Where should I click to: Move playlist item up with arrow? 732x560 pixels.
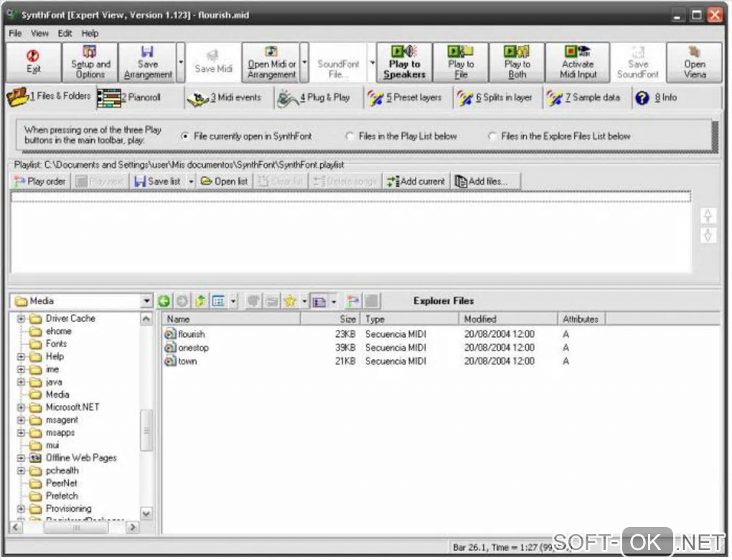[708, 215]
